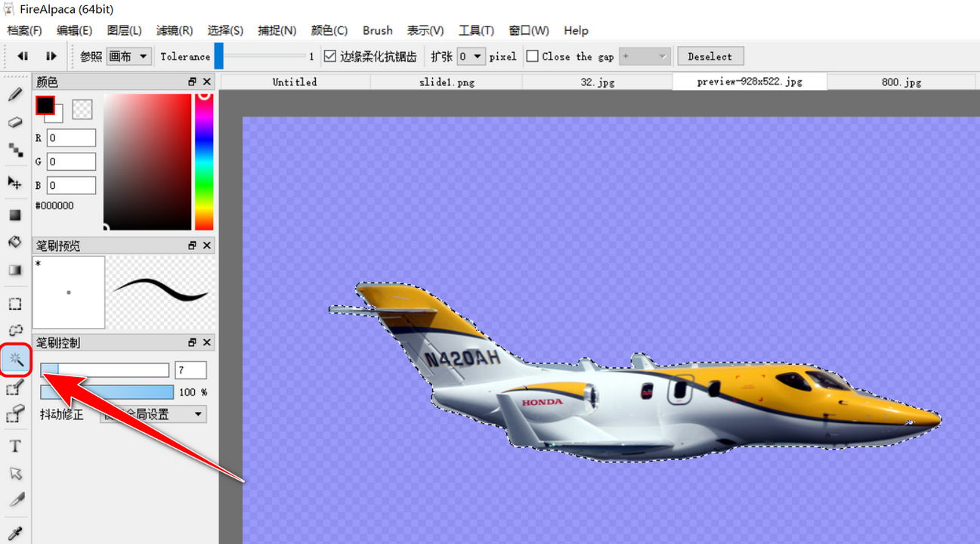Image resolution: width=980 pixels, height=544 pixels.
Task: Select the Fill rectangle tool
Action: pos(14,215)
